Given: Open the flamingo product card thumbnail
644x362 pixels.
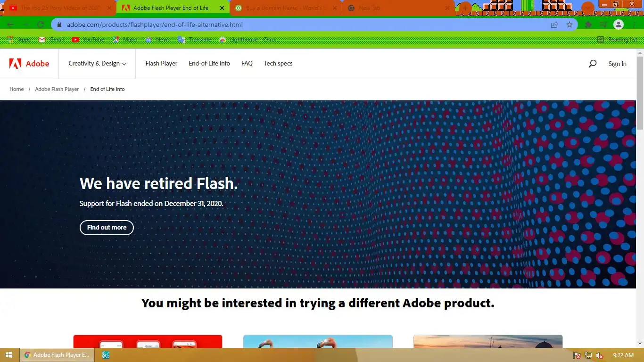Looking at the screenshot, I should click(x=318, y=341).
